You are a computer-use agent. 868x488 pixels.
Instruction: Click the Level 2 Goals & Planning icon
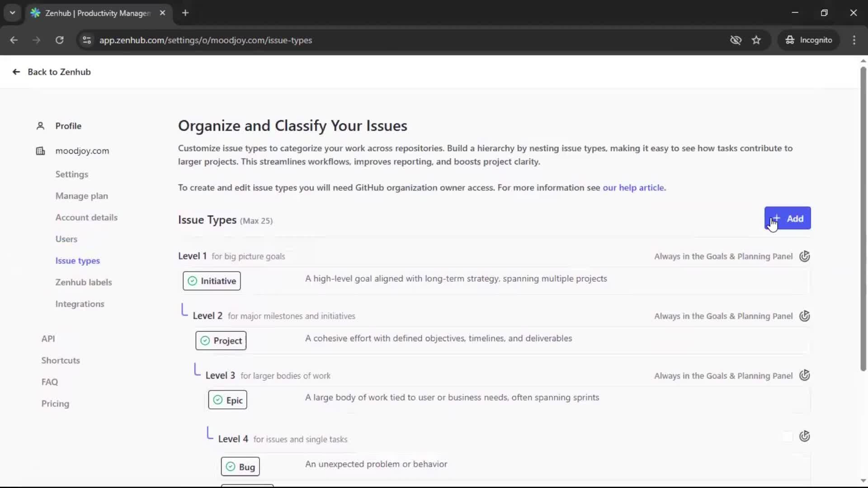[x=804, y=316]
